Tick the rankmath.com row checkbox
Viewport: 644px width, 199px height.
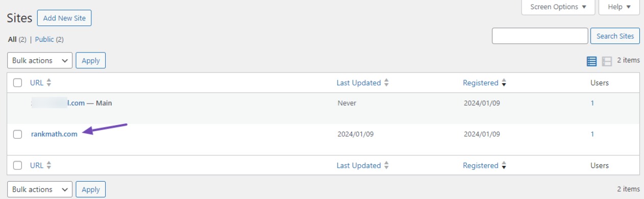pyautogui.click(x=18, y=134)
